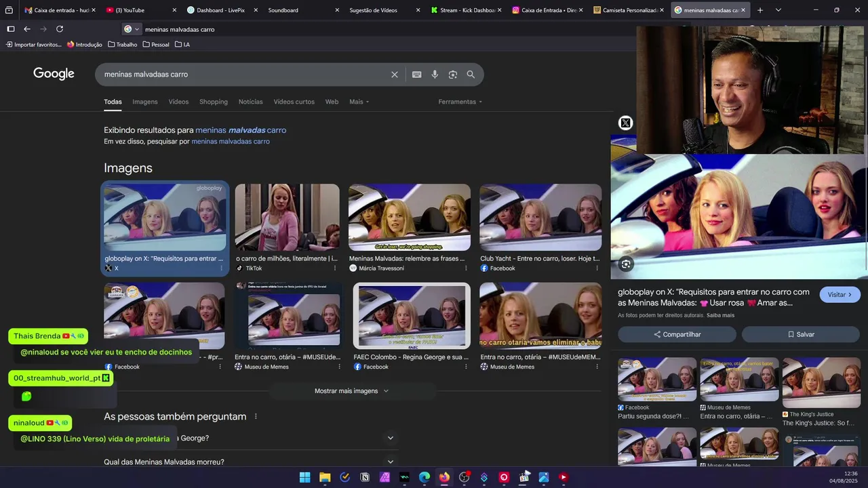Open search engine selector dropdown

(132, 29)
